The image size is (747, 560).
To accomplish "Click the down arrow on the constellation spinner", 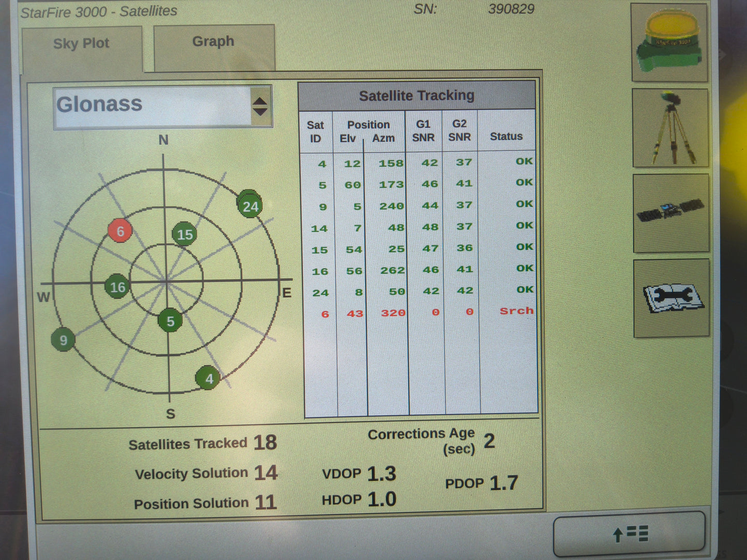I will pos(261,112).
